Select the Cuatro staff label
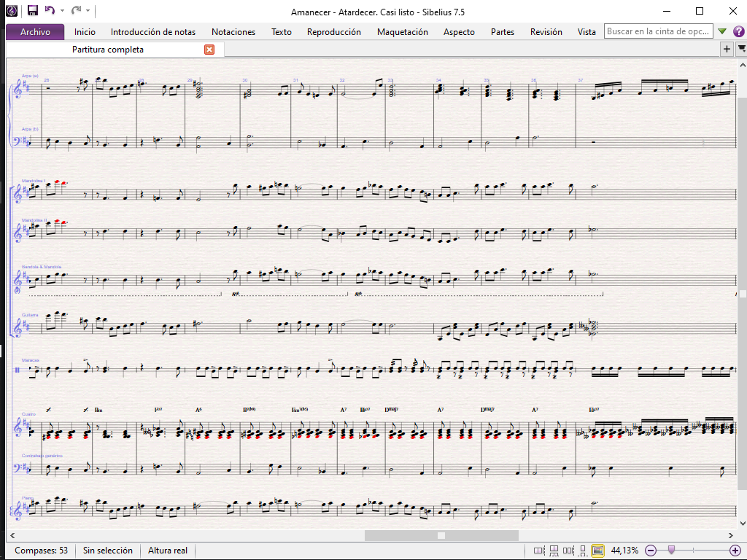747x560 pixels. coord(28,414)
